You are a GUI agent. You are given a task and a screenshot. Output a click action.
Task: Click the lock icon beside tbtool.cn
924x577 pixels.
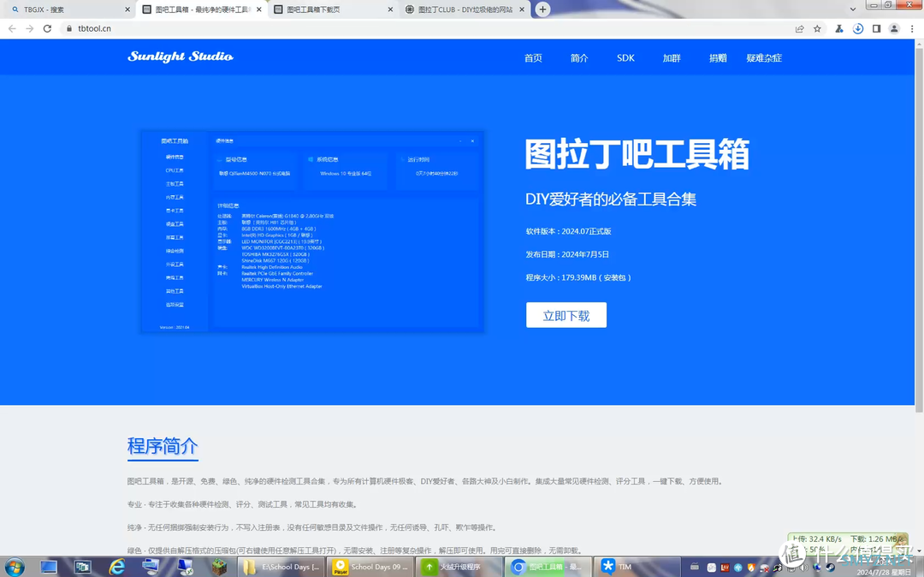(69, 28)
